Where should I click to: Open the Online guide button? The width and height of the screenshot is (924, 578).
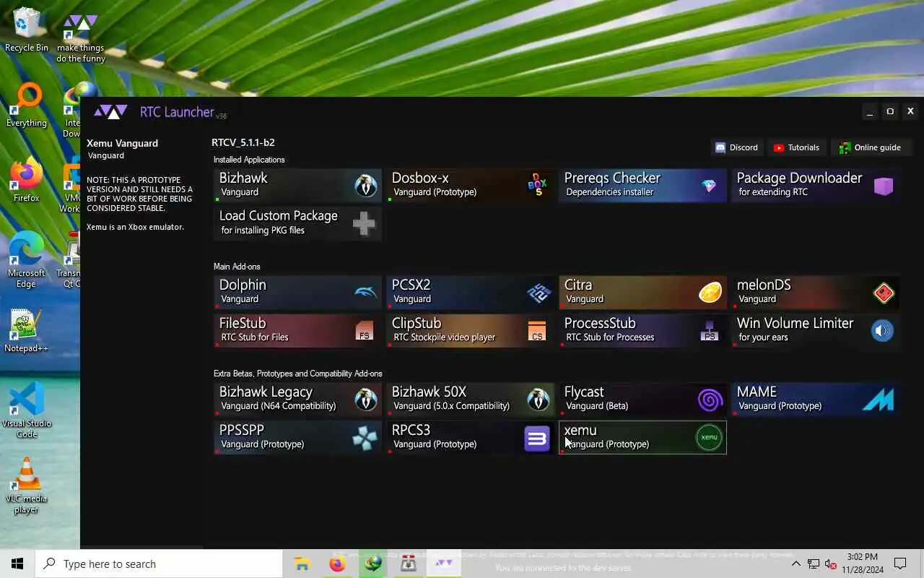(871, 147)
